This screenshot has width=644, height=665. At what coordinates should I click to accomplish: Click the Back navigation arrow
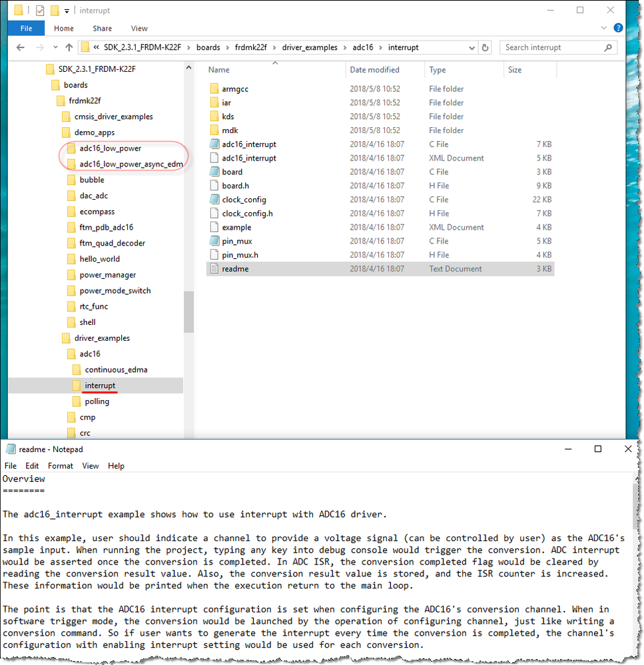[21, 47]
